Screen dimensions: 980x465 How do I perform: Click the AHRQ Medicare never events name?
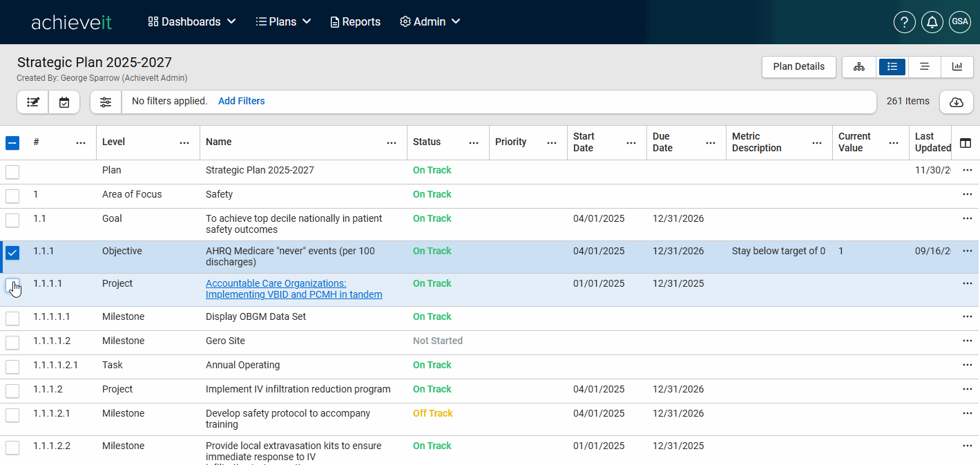pyautogui.click(x=290, y=256)
